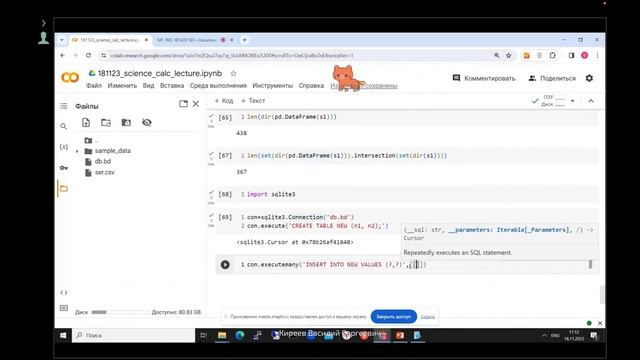Image resolution: width=640 pixels, height=360 pixels.
Task: Open Colab settings gear
Action: pyautogui.click(x=589, y=78)
